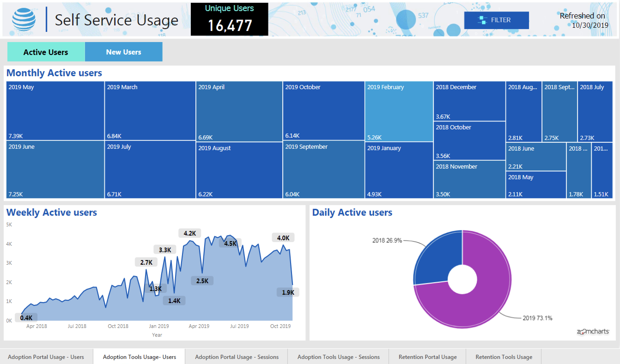Click the AT&T globe logo
620x364 pixels.
(24, 19)
